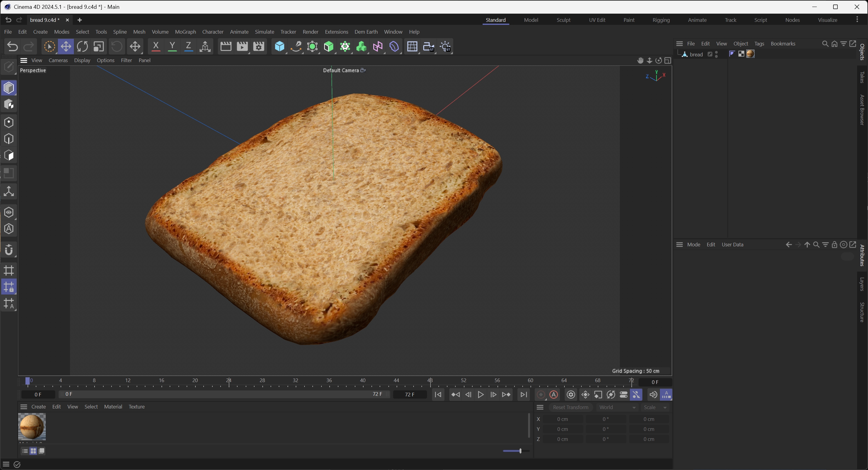Open Edit Render Settings
Image resolution: width=868 pixels, height=470 pixels.
coord(258,46)
